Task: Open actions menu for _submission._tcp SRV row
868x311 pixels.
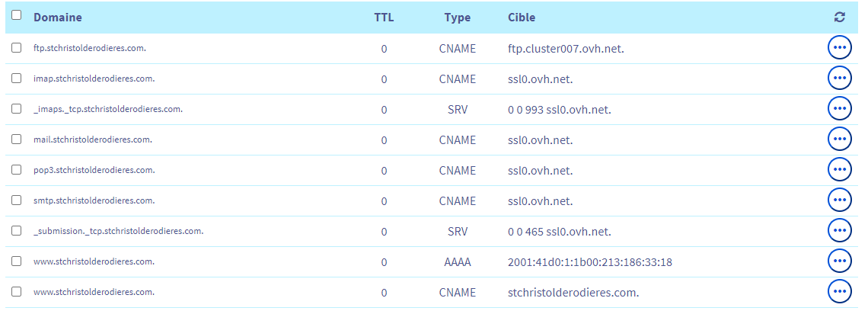Action: pos(839,230)
